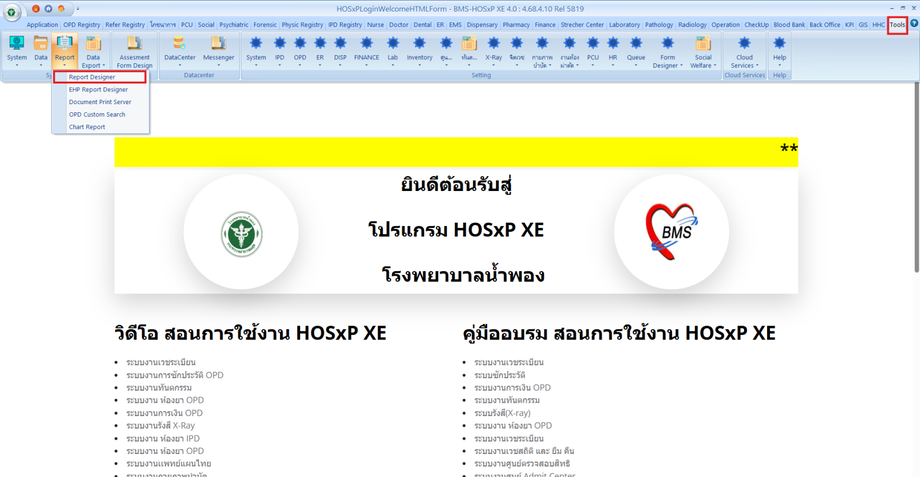
Task: Open the Data folder ribbon button
Action: pyautogui.click(x=40, y=50)
